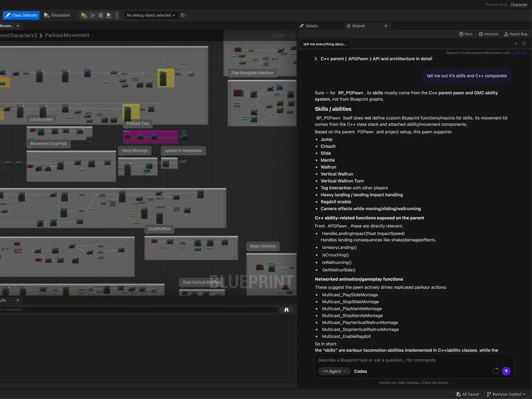Click the purple send arrow button
The image size is (532, 399).
[x=506, y=371]
